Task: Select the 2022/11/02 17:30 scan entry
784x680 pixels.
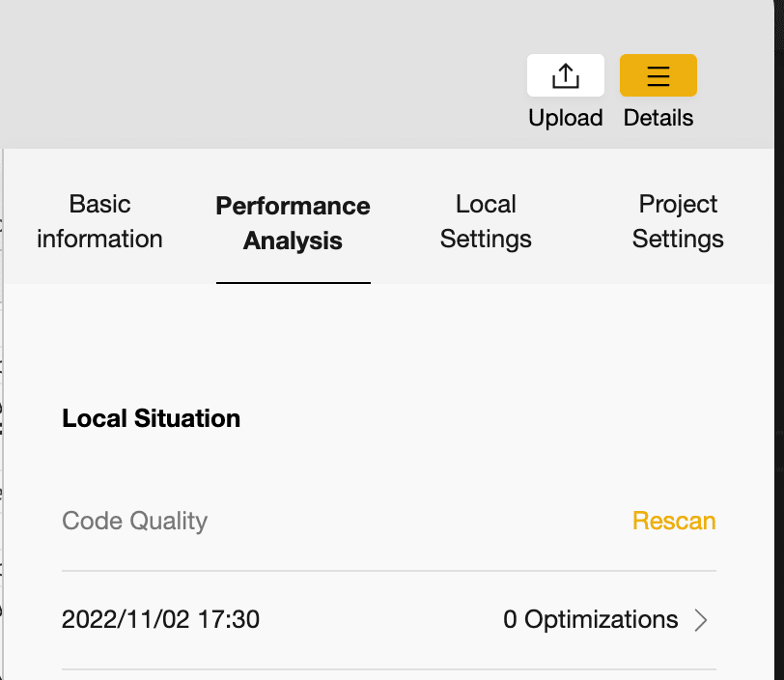Action: click(x=160, y=619)
